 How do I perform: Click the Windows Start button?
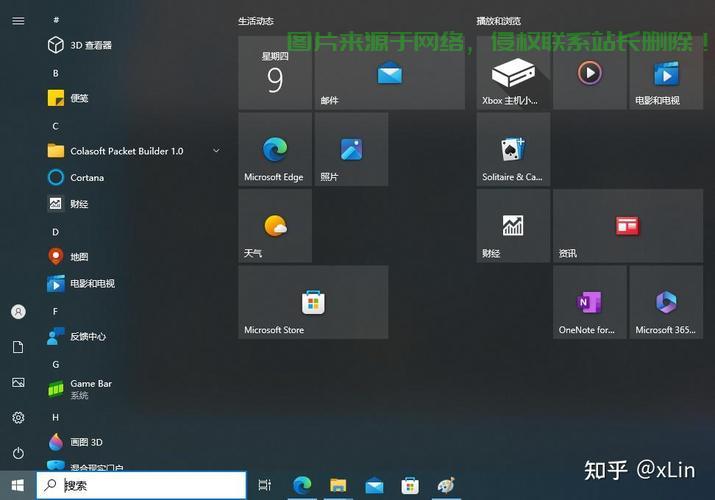click(x=18, y=485)
